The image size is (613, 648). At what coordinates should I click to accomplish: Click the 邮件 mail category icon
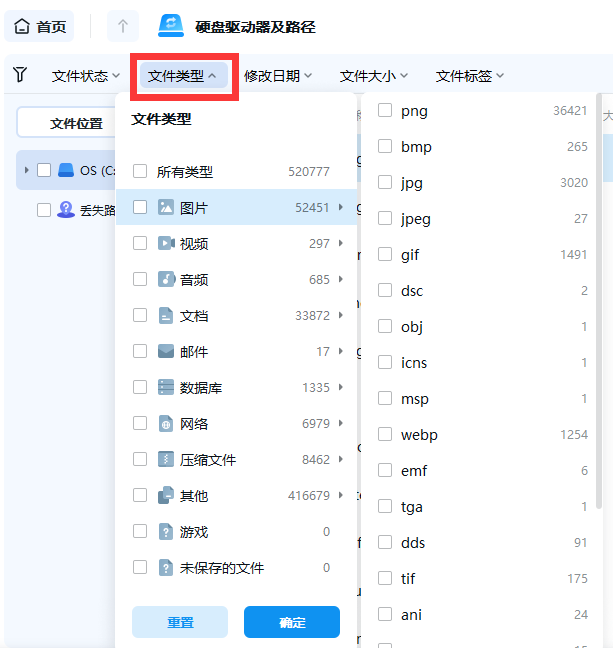(x=166, y=351)
